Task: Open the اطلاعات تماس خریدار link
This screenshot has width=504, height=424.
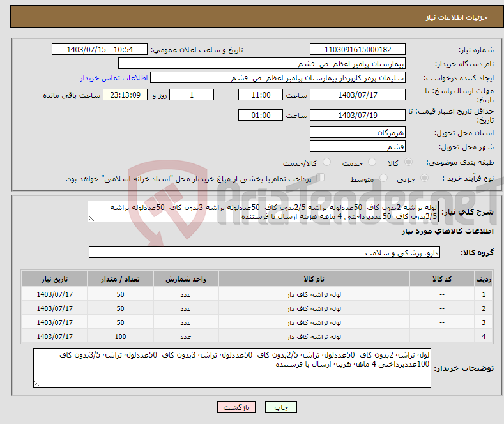Action: 114,78
